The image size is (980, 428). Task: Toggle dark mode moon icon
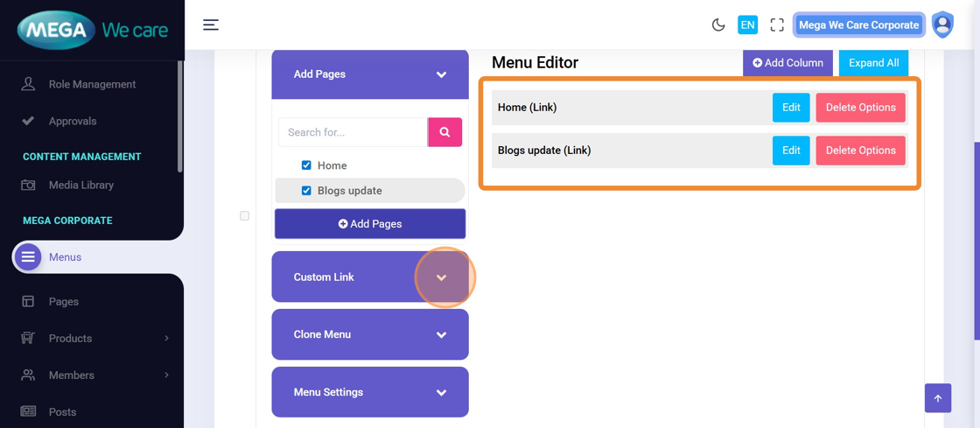tap(718, 25)
